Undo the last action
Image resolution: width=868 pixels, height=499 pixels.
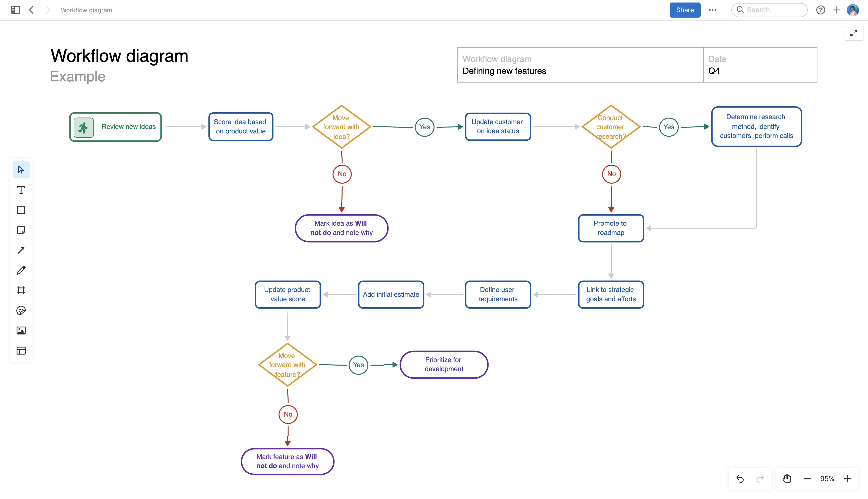[740, 478]
